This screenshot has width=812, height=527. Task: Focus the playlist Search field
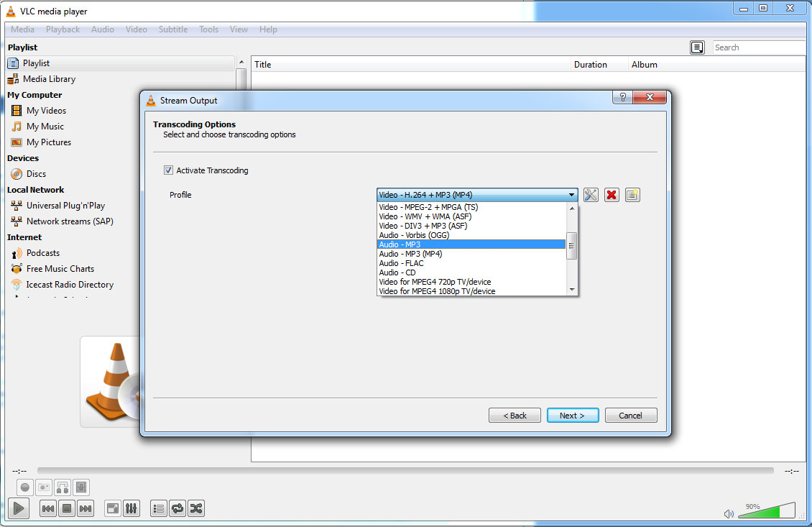759,47
